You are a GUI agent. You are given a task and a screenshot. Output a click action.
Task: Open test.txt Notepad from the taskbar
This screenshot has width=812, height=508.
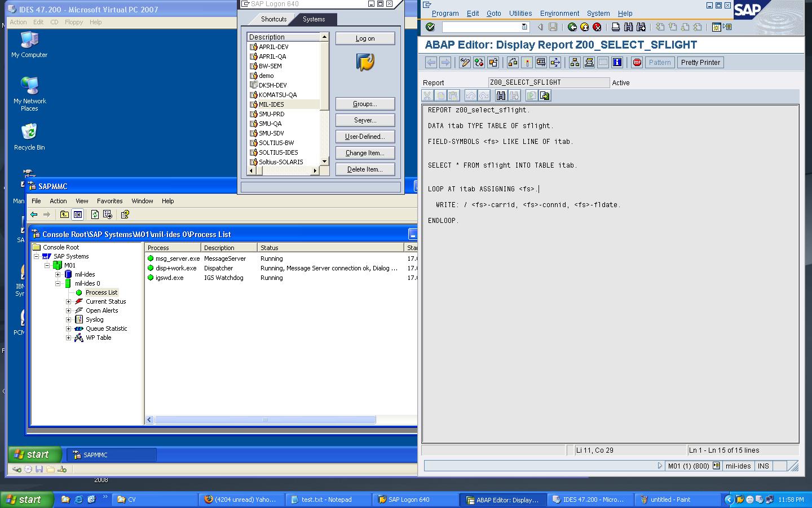[x=327, y=500]
